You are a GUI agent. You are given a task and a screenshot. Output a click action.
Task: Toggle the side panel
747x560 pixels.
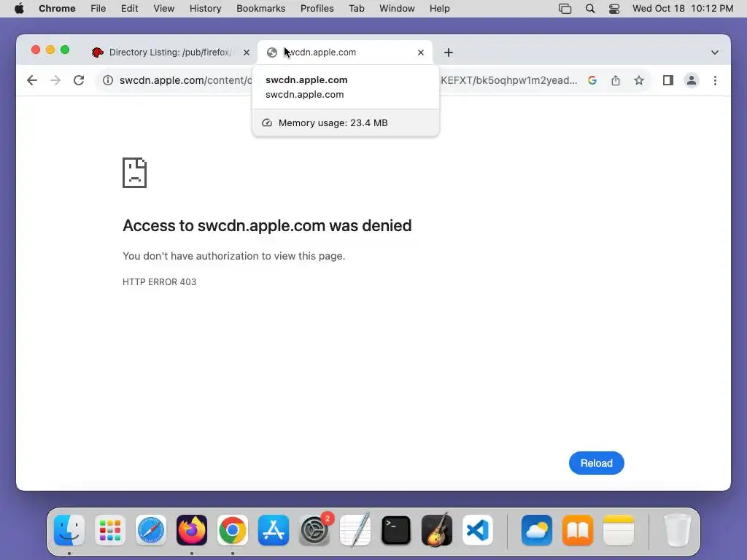tap(668, 80)
